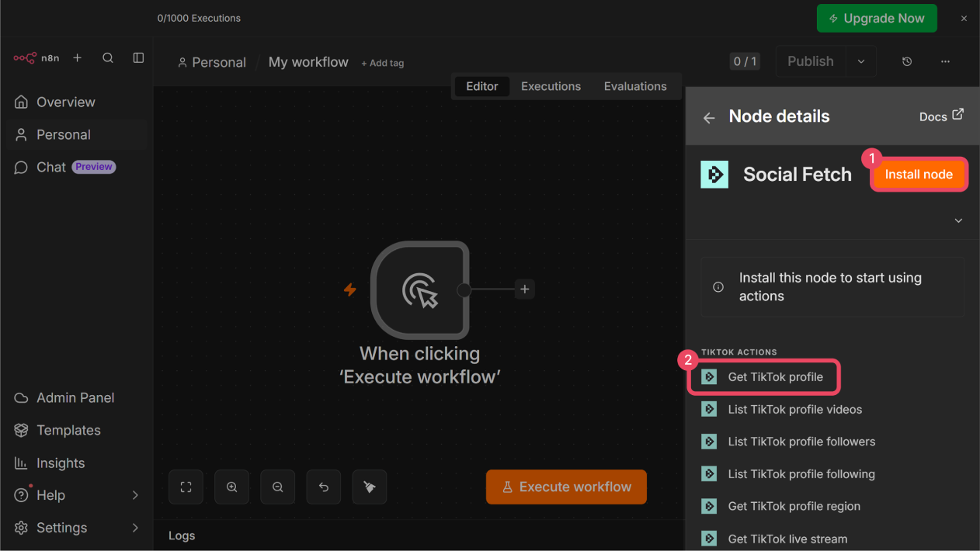
Task: Click the info icon in install notice
Action: pos(718,287)
